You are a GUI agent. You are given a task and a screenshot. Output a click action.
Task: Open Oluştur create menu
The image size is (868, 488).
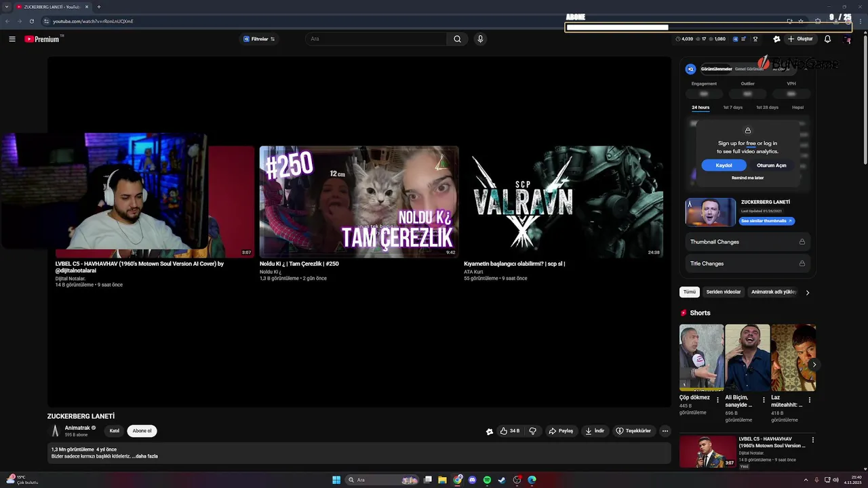tap(801, 39)
